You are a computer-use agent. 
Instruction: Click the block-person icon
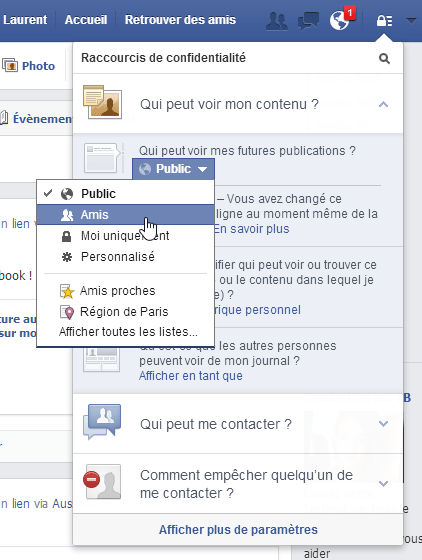tap(102, 481)
